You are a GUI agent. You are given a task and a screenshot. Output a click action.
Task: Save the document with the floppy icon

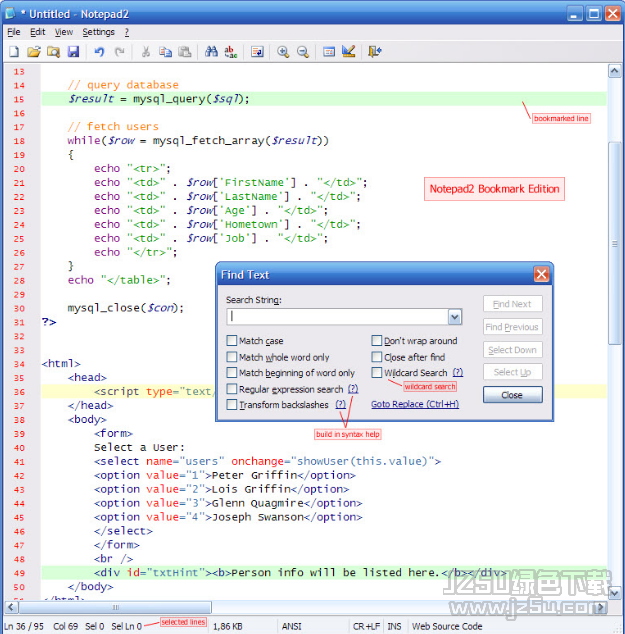pyautogui.click(x=73, y=52)
